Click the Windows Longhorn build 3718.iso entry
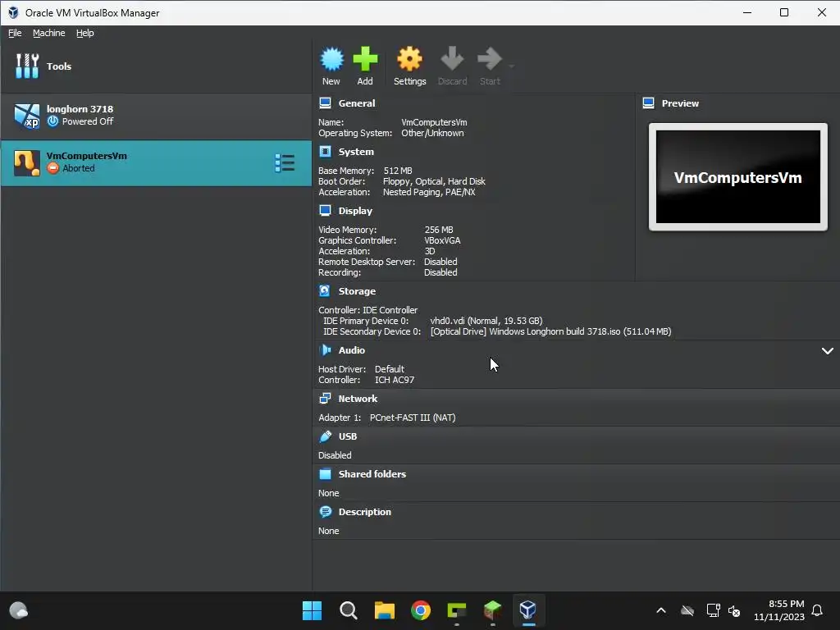The height and width of the screenshot is (630, 840). pyautogui.click(x=550, y=331)
